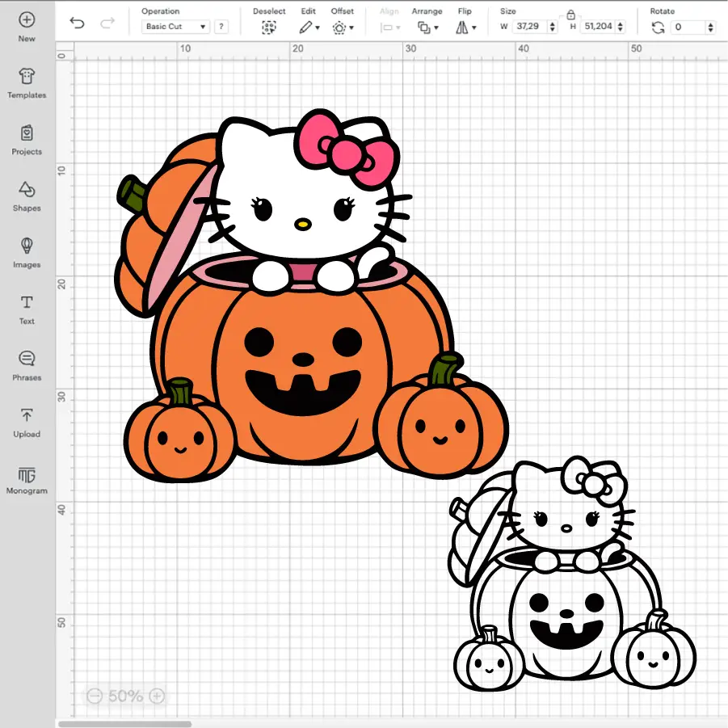Screen dimensions: 728x728
Task: Open the Upload panel
Action: click(27, 422)
